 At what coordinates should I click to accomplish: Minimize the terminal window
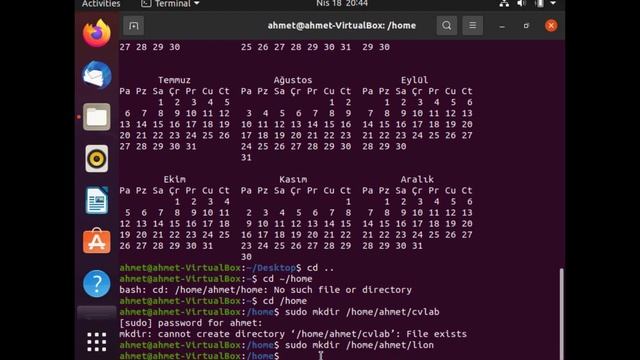click(502, 26)
